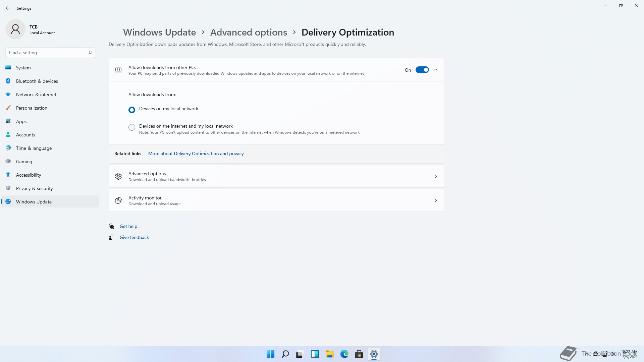
Task: Collapse the Allow downloads section chevron
Action: 436,70
